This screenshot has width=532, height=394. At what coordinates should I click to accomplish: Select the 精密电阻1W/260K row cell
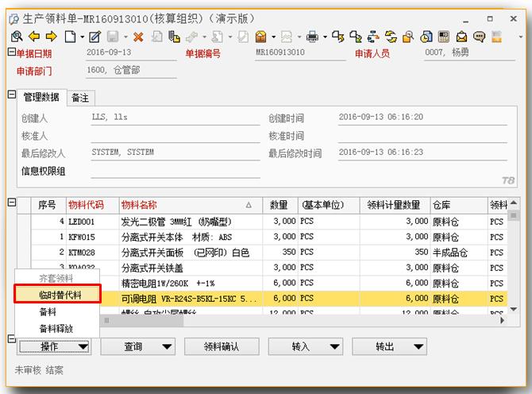(x=191, y=283)
